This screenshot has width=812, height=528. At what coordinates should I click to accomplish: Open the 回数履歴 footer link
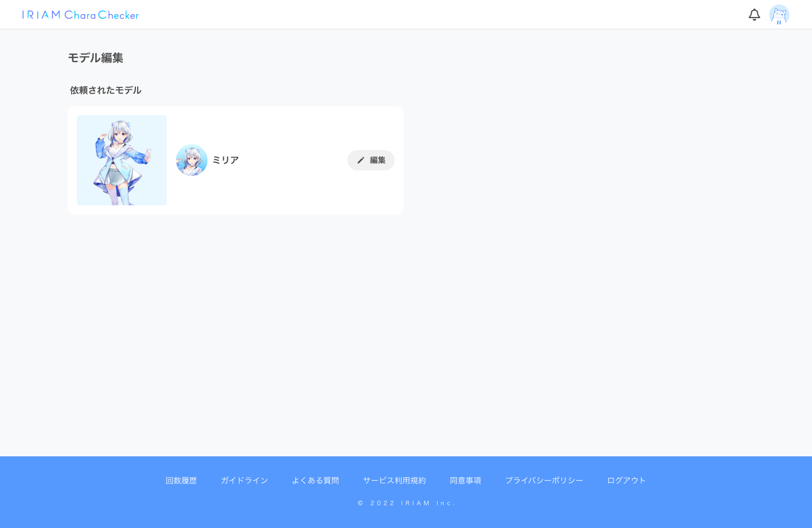coord(181,481)
